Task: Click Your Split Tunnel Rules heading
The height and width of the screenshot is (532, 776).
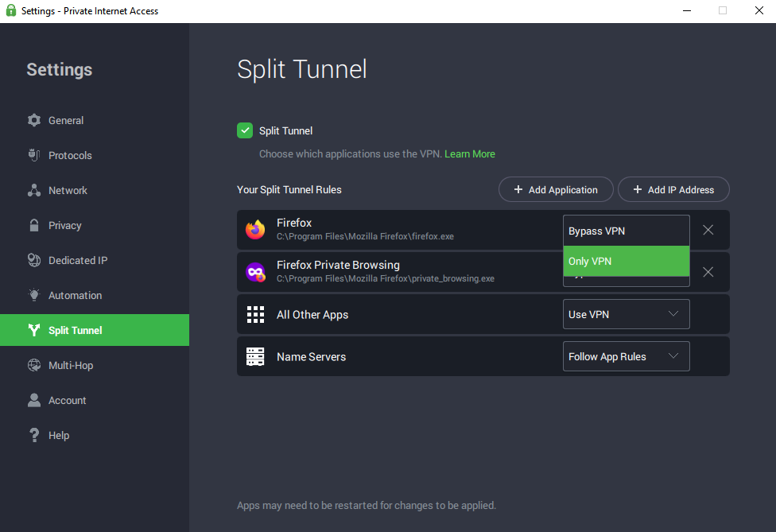Action: (x=289, y=190)
